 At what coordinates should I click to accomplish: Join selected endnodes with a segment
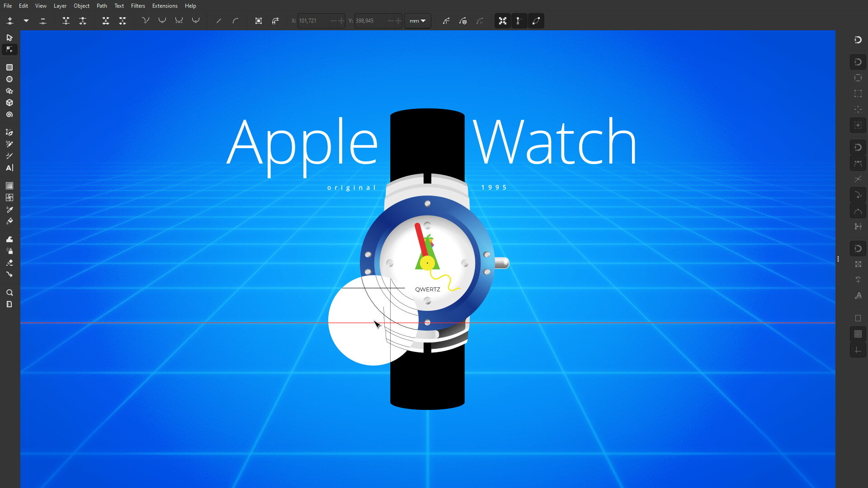coord(106,21)
